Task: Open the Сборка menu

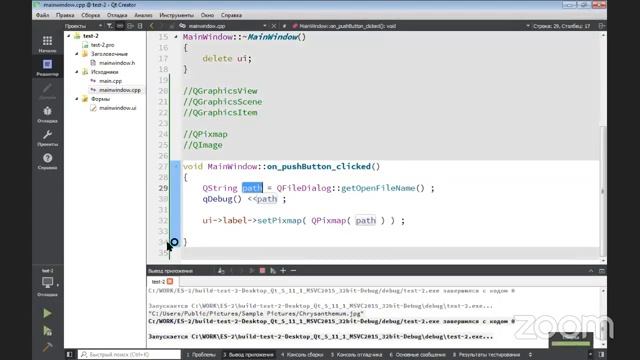Action: [91, 15]
